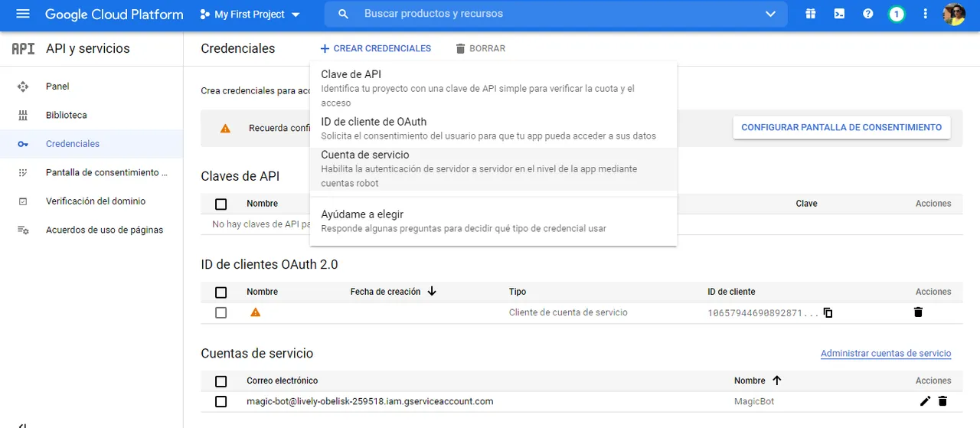Click the BORRAR trash button
The width and height of the screenshot is (980, 428).
point(480,48)
